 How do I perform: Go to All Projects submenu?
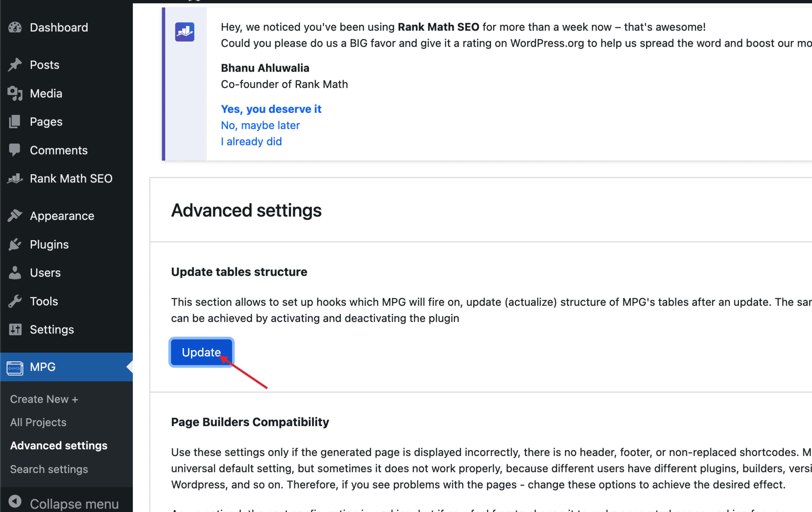point(38,422)
